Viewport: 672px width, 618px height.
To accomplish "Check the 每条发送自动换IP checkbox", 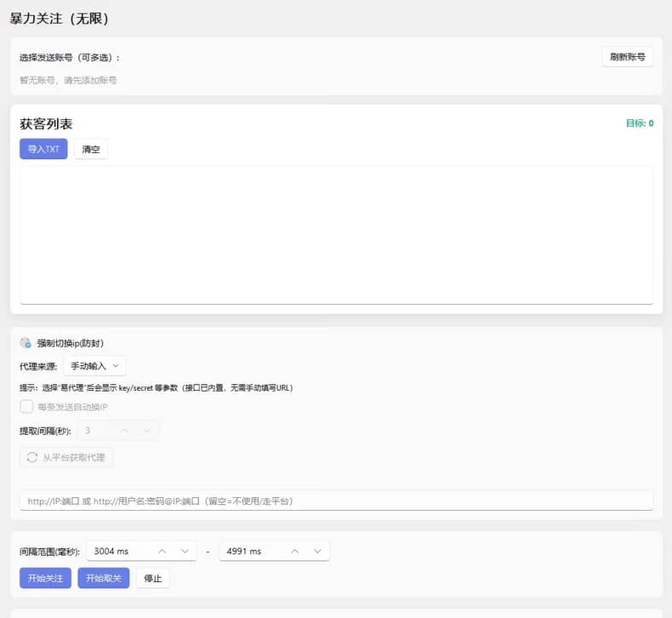I will (26, 407).
